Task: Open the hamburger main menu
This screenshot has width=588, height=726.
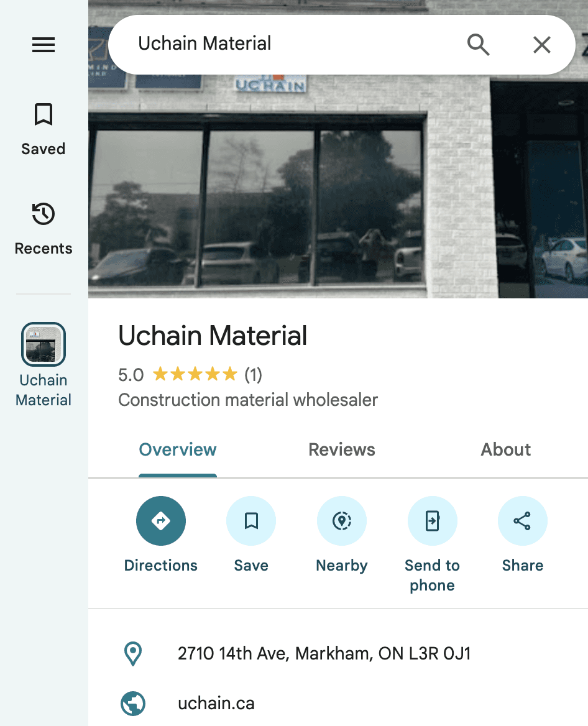Action: 44,45
